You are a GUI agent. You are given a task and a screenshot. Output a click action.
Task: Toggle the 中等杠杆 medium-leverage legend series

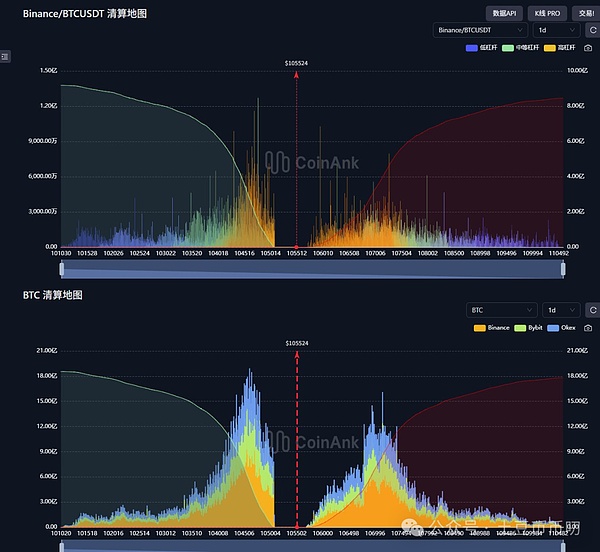point(519,48)
